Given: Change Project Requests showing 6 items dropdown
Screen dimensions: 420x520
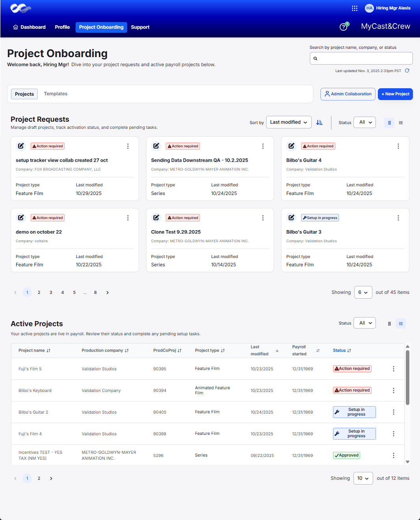Looking at the screenshot, I should pos(363,292).
